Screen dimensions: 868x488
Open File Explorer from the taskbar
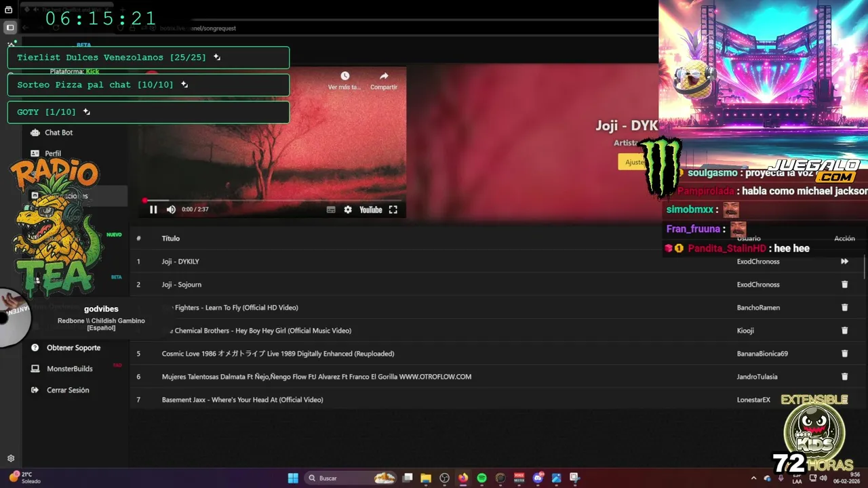coord(426,478)
